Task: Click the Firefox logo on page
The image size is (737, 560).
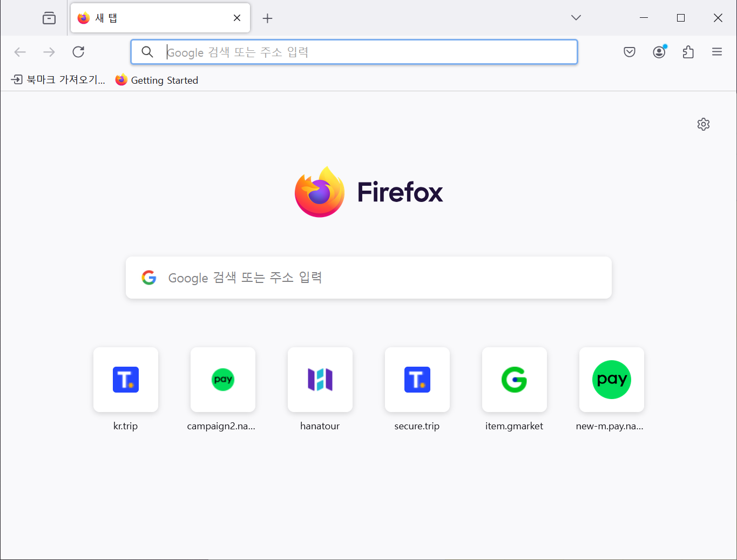Action: click(x=369, y=192)
